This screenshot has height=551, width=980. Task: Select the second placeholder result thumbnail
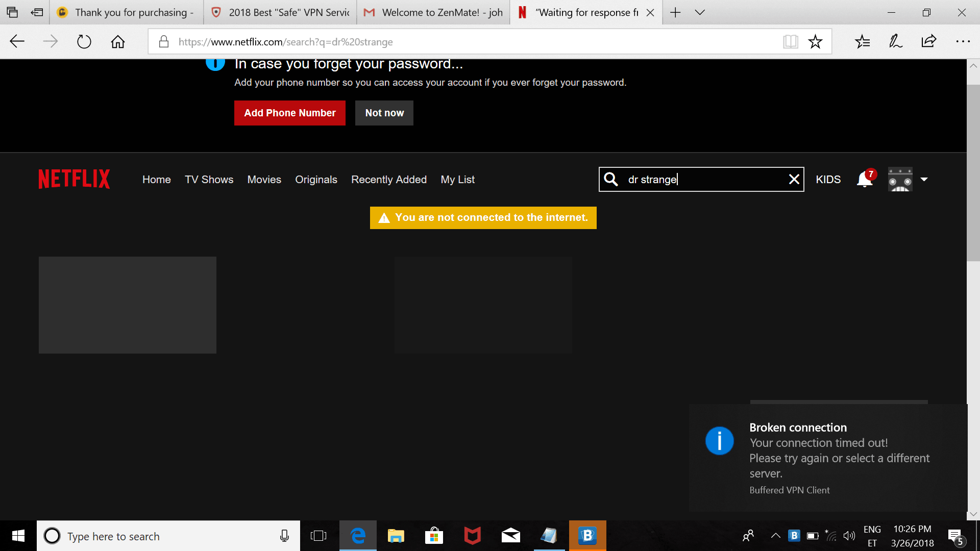(483, 305)
